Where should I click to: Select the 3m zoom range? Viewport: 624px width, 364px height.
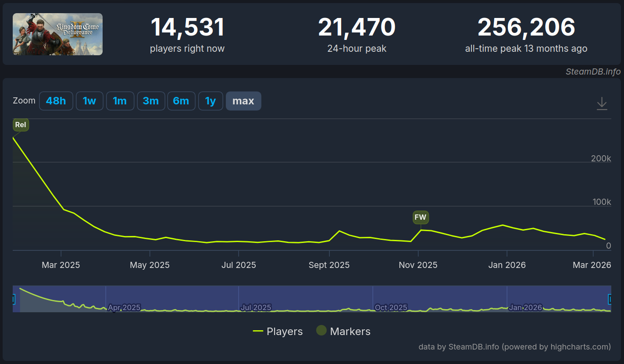point(151,101)
